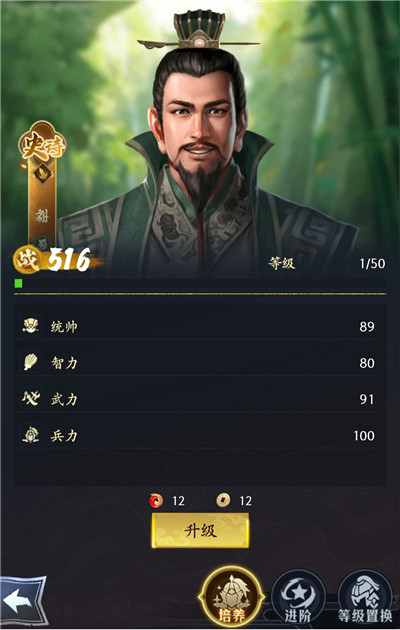Select the 武力 stat row value 91
This screenshot has height=630, width=400.
pyautogui.click(x=367, y=399)
